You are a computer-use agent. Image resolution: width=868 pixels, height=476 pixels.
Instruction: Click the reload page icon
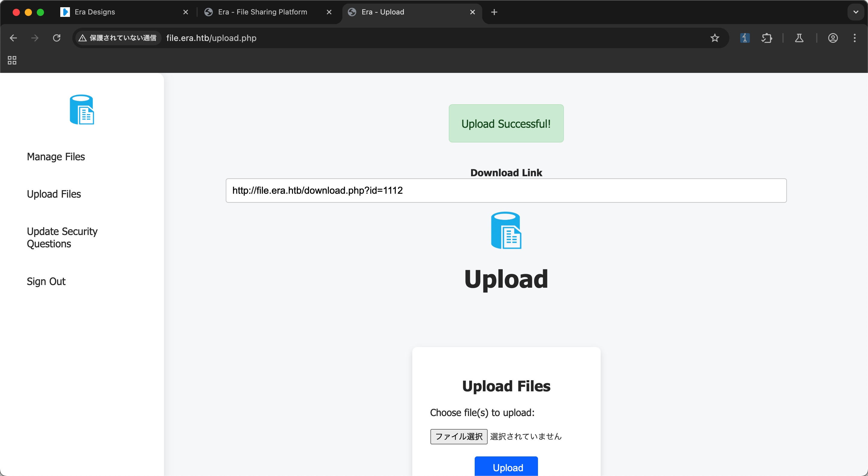(x=57, y=38)
